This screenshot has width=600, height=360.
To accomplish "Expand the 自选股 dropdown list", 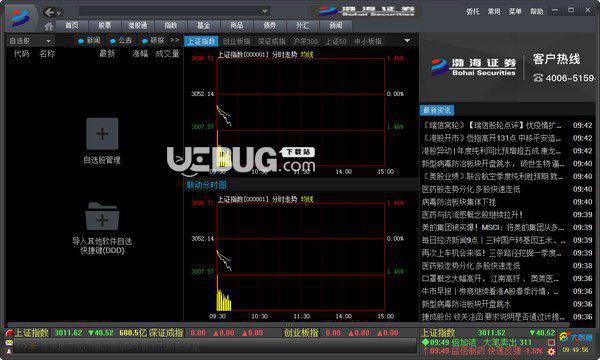I will 30,41.
